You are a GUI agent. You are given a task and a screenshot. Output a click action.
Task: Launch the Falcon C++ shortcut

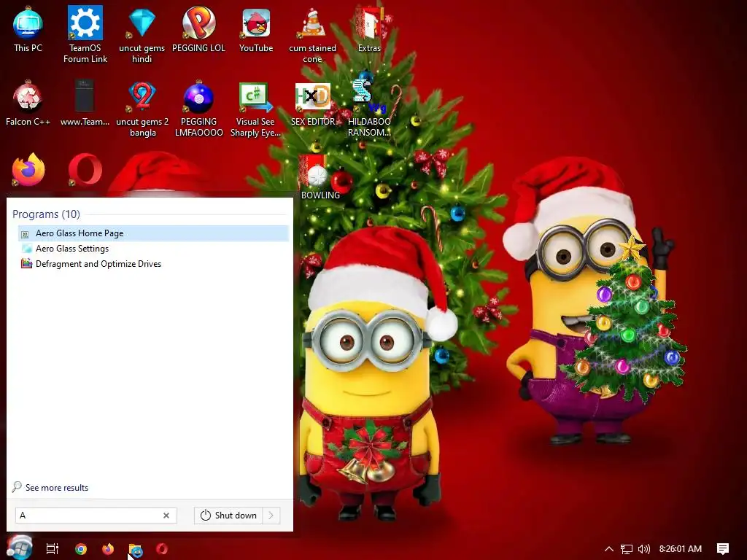[28, 104]
